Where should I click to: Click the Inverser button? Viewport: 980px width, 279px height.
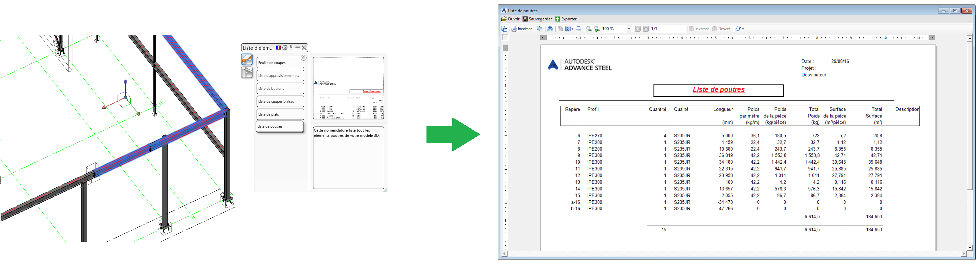click(x=699, y=29)
